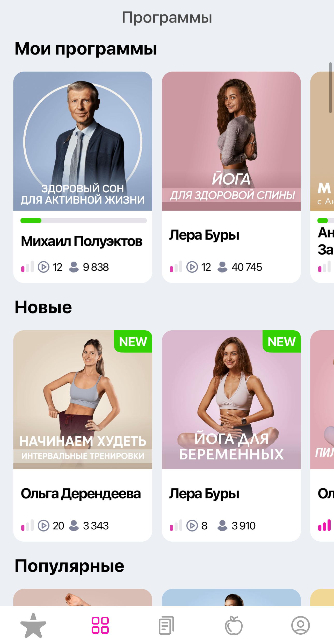Open first Популярные program card
Viewport: 334px width, 644px height.
point(83,597)
